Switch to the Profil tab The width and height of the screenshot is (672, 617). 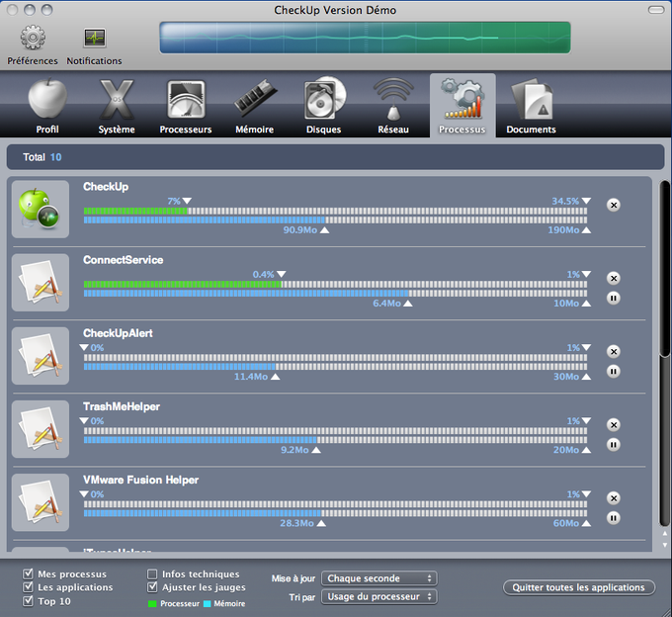[x=47, y=106]
